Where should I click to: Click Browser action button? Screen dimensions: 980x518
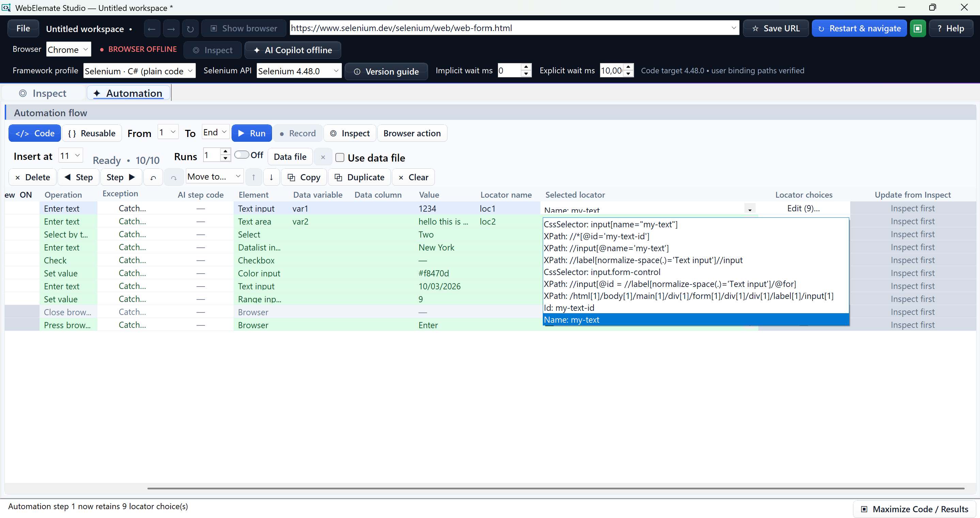point(412,133)
